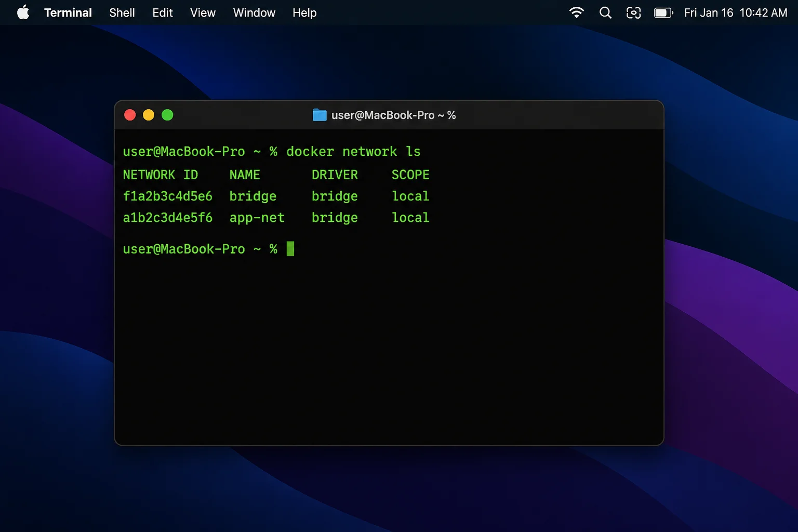Image resolution: width=798 pixels, height=532 pixels.
Task: Click the green block cursor at the prompt
Action: pyautogui.click(x=290, y=249)
